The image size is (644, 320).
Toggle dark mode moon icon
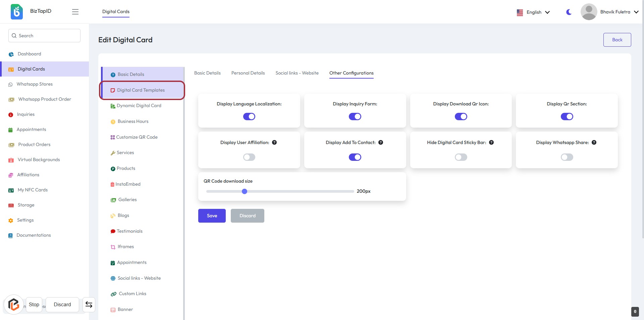click(x=569, y=12)
